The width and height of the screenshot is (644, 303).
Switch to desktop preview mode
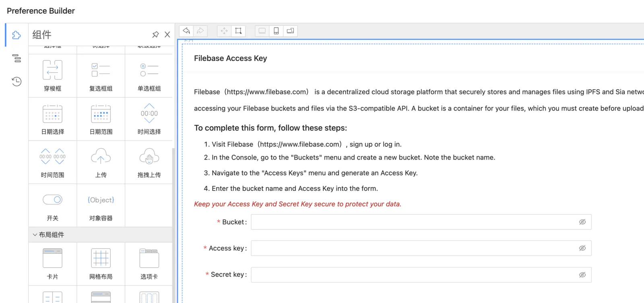pyautogui.click(x=262, y=31)
